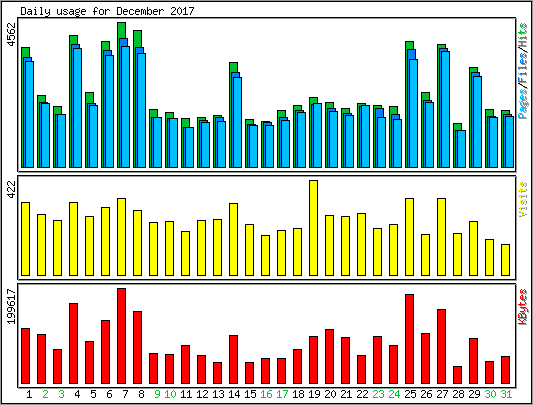Select the yellow Visits bar for day 25

(409, 237)
